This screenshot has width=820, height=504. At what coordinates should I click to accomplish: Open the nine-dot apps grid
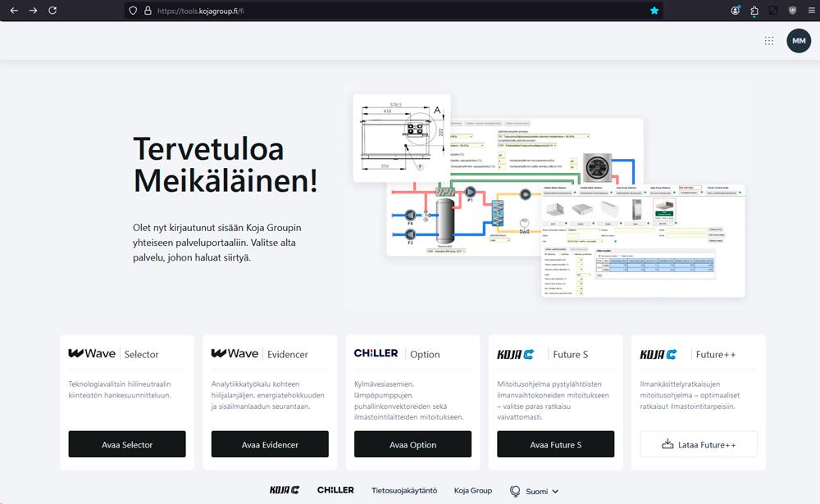[x=769, y=41]
